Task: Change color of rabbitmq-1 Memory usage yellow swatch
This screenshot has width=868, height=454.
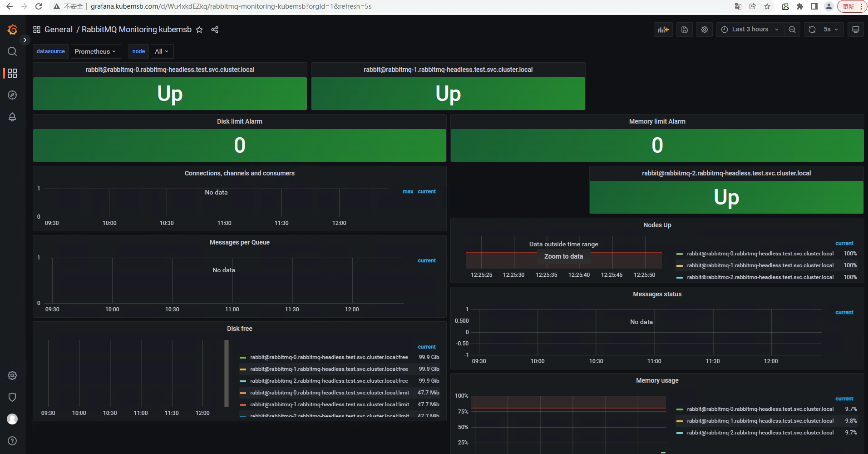Action: point(680,421)
